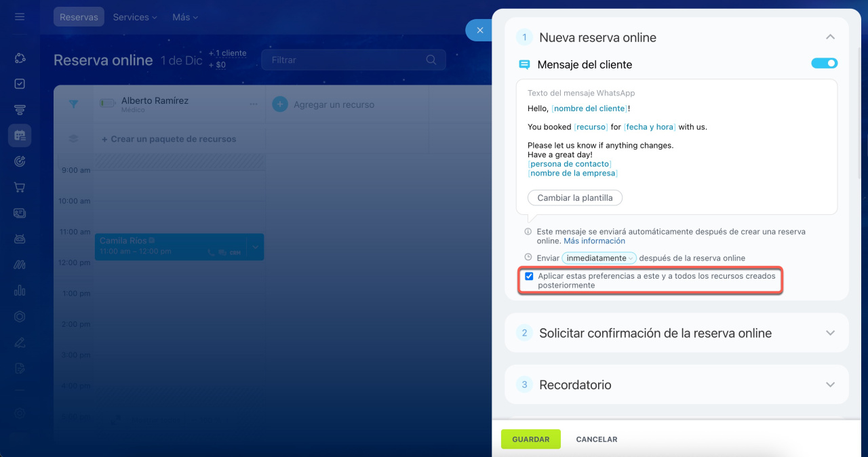
Task: Open the pen signature icon in sidebar
Action: (x=20, y=342)
